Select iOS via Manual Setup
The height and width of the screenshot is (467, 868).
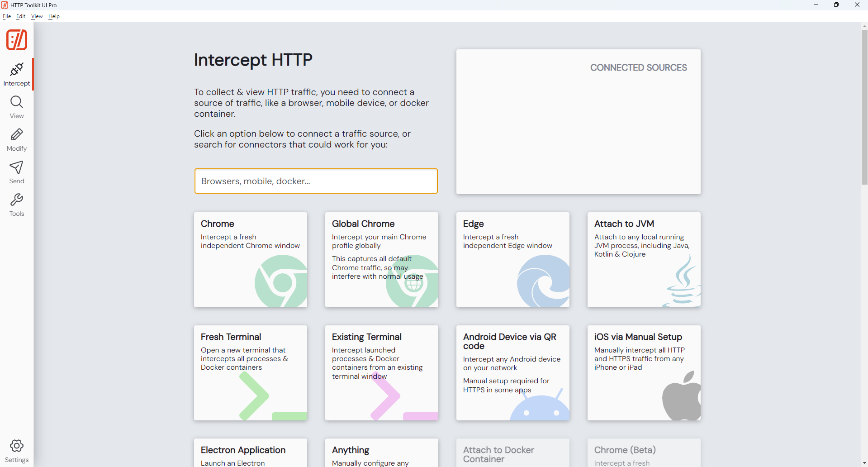(644, 373)
